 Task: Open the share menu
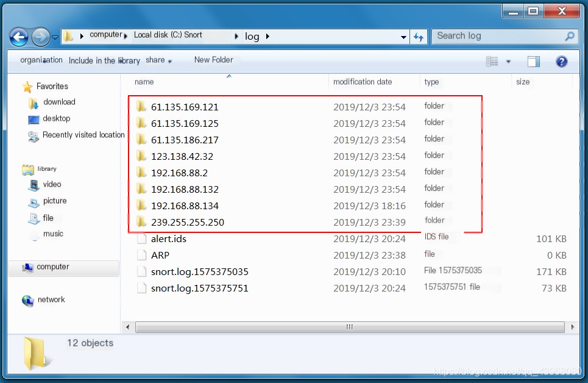click(158, 60)
